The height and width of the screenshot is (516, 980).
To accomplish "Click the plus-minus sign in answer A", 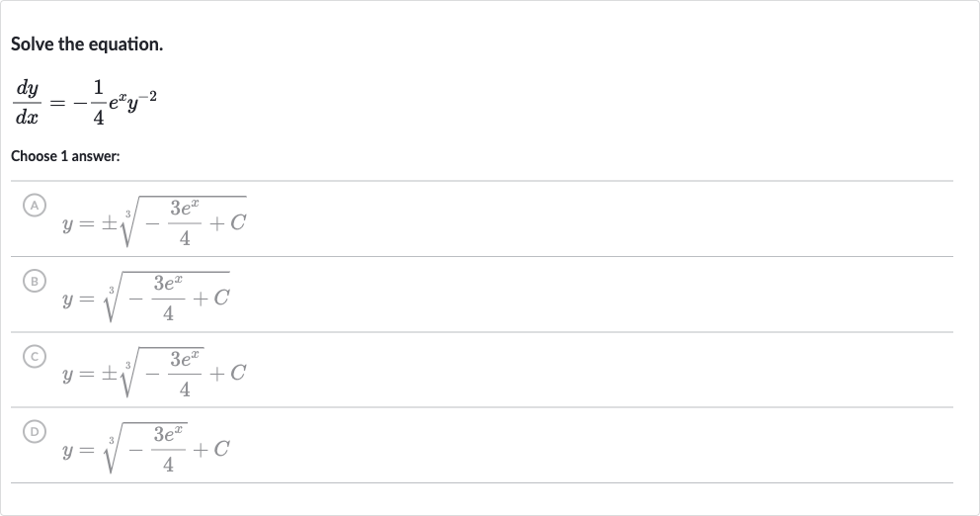I will tap(110, 222).
